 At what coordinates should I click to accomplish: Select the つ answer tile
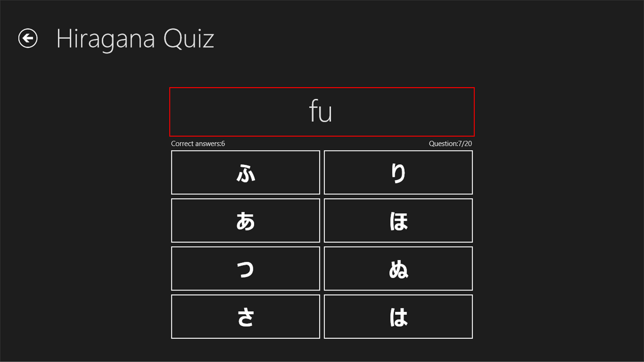tap(246, 269)
